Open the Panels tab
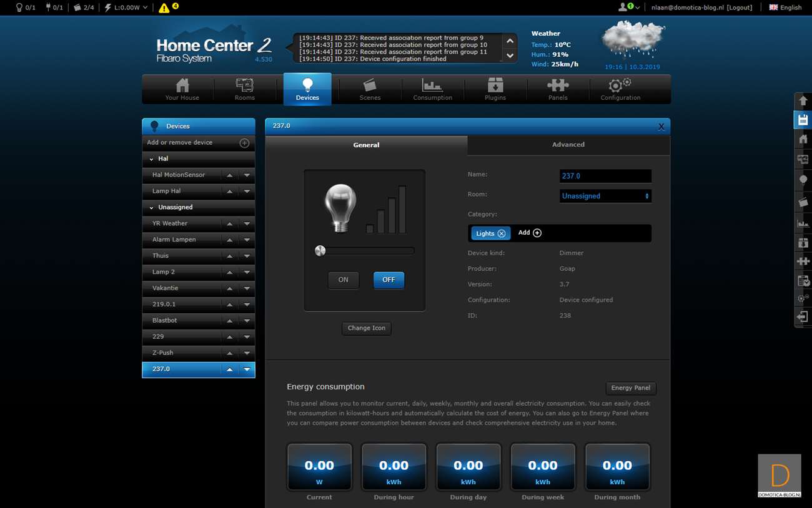Image resolution: width=812 pixels, height=508 pixels. click(558, 89)
